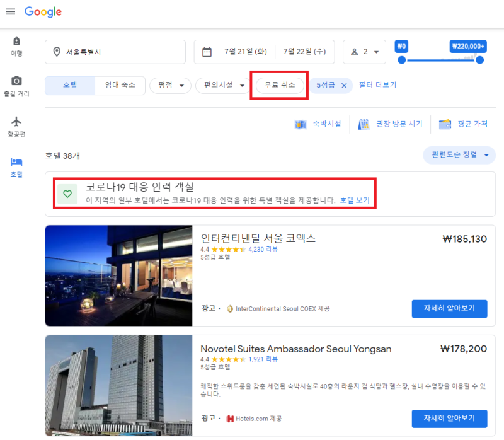Click the Google logo

click(x=43, y=12)
